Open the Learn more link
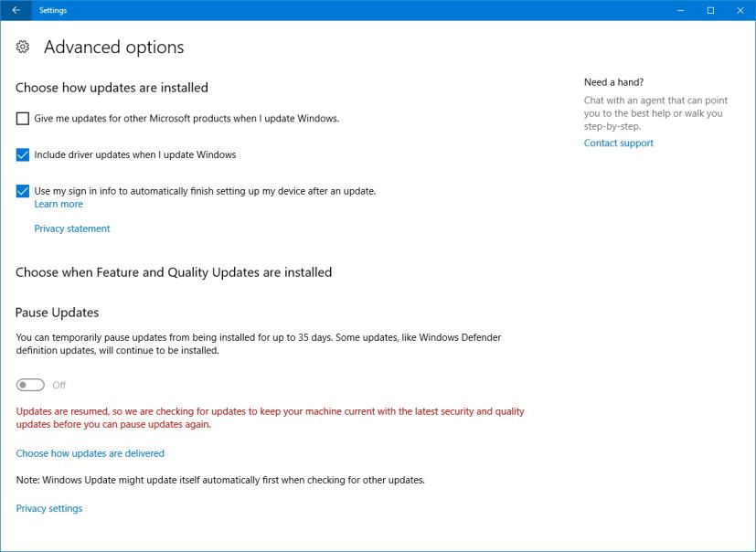The width and height of the screenshot is (756, 552). click(x=59, y=203)
